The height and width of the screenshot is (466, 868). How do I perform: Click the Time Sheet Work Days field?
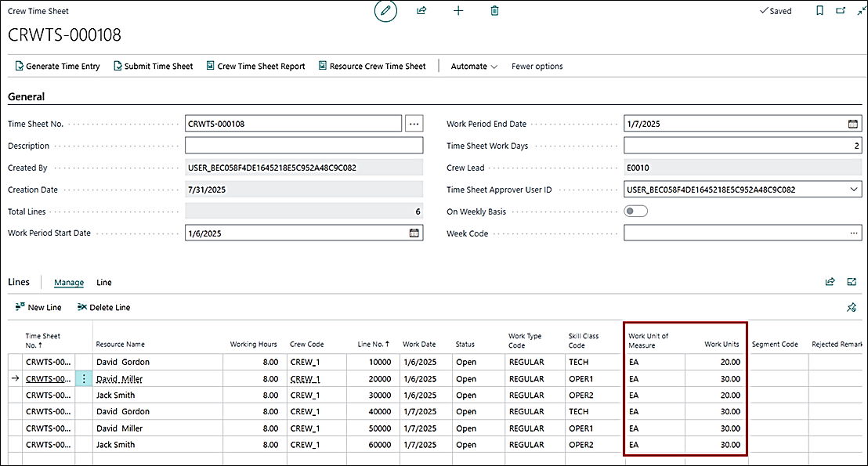click(x=743, y=146)
